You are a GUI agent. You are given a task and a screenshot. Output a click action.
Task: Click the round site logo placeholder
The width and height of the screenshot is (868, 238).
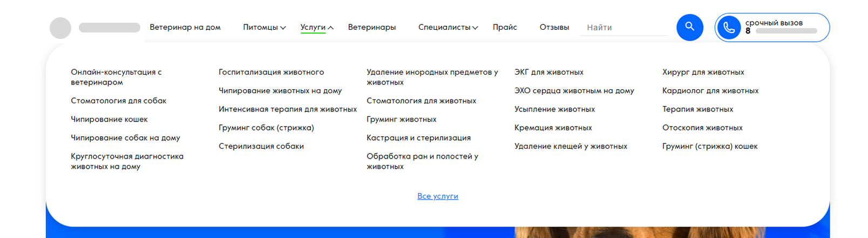[x=60, y=28]
